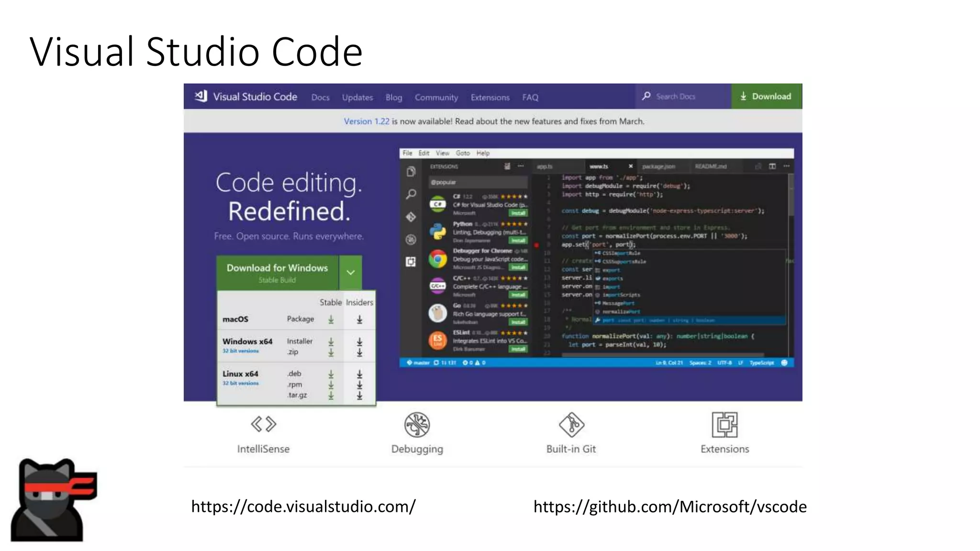Download Linux .rpm stable build
Screen dimensions: 980x551
(331, 385)
